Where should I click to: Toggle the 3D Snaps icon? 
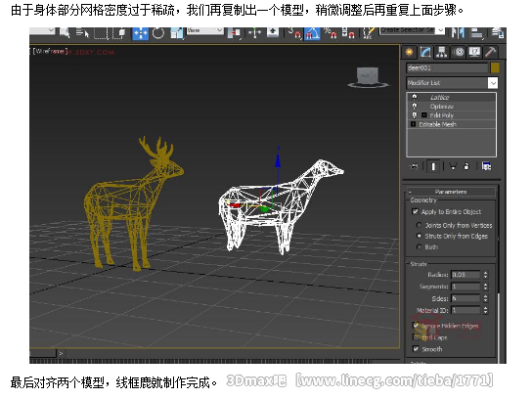pyautogui.click(x=294, y=33)
